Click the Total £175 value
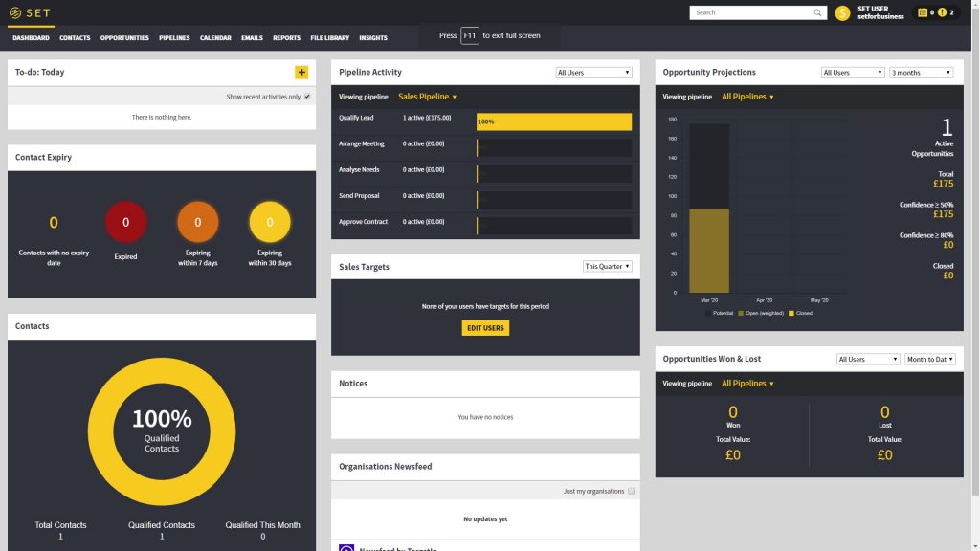 (x=943, y=184)
